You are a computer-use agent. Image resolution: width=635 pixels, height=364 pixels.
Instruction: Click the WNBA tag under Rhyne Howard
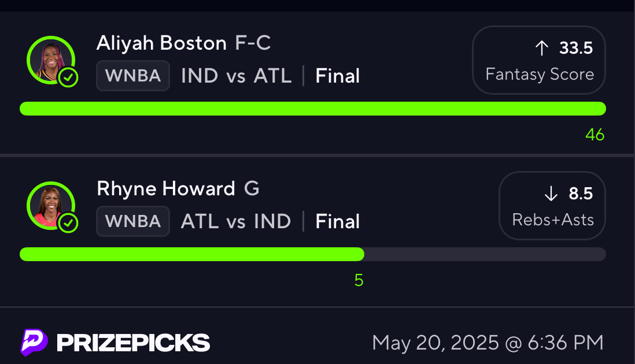click(133, 221)
